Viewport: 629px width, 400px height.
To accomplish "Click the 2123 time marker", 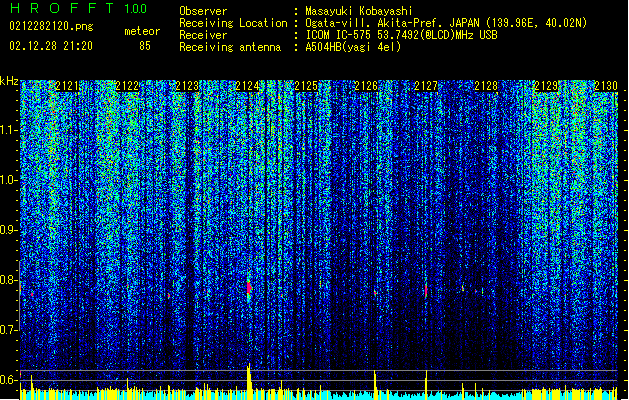I will click(187, 86).
